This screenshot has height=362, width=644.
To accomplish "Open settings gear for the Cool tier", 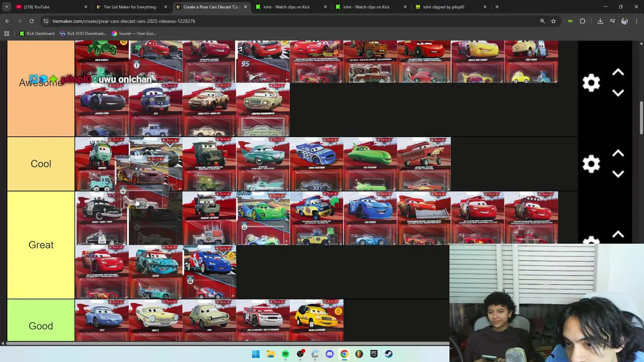I will pyautogui.click(x=591, y=164).
